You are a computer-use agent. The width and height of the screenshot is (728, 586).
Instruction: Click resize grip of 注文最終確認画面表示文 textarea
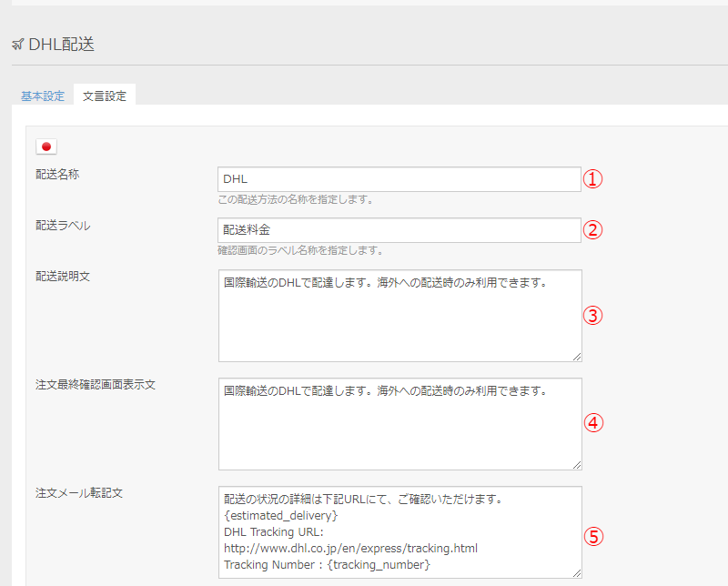pyautogui.click(x=577, y=465)
